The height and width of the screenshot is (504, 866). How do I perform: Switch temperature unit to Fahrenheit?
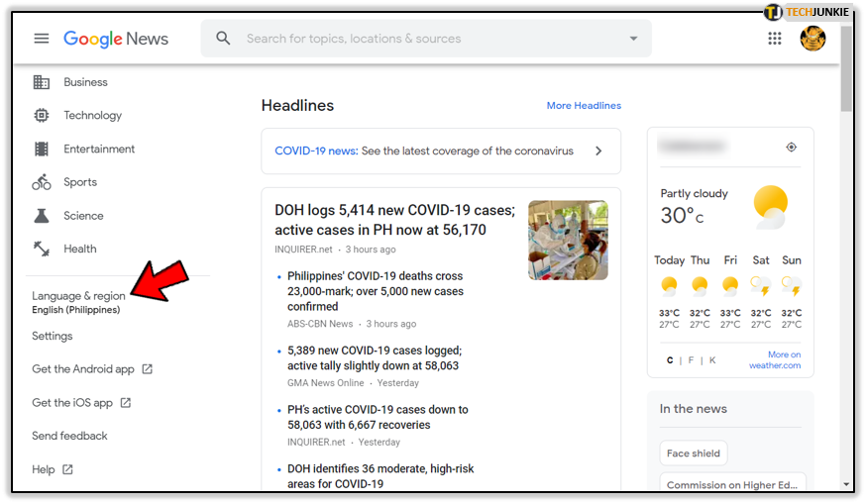pos(691,359)
